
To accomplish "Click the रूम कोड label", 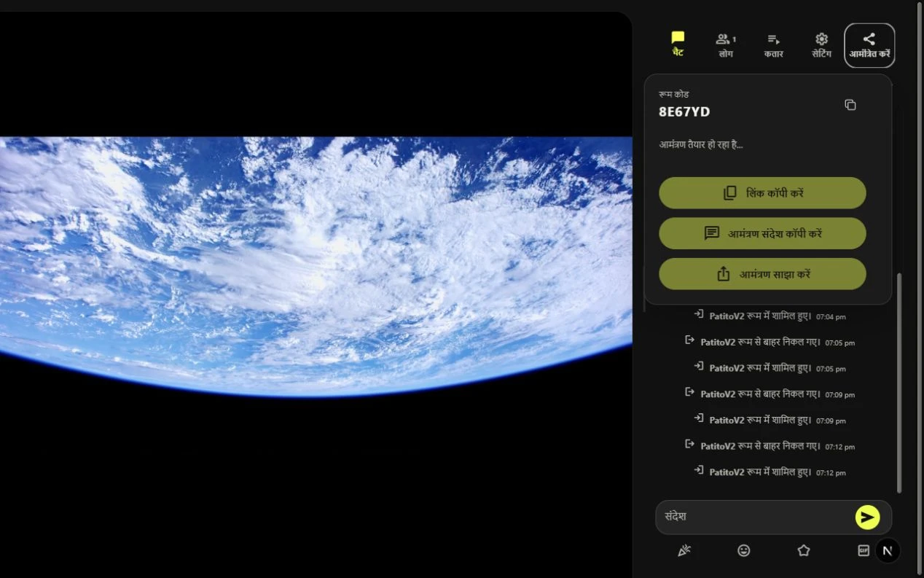I will [x=673, y=94].
